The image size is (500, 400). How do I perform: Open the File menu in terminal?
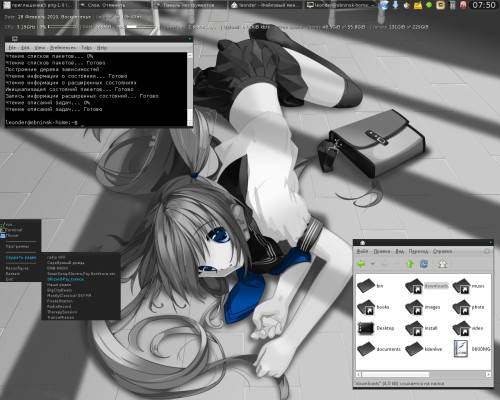pyautogui.click(x=12, y=48)
